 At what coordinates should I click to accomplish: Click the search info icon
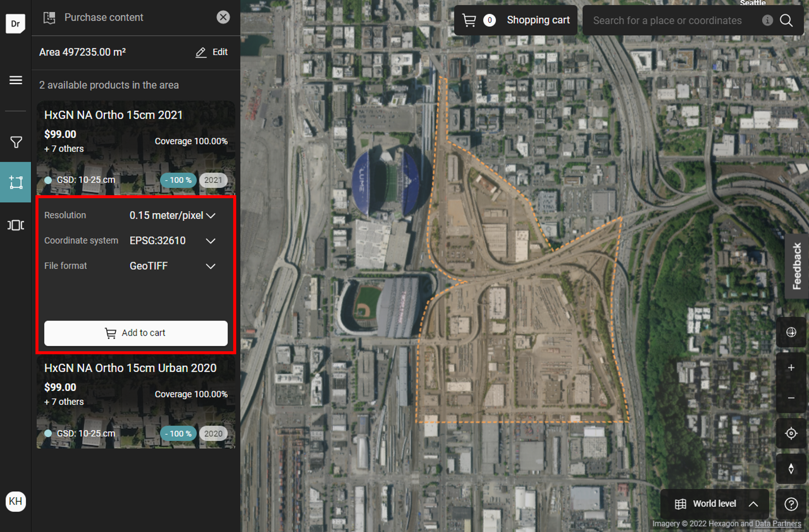tap(767, 20)
